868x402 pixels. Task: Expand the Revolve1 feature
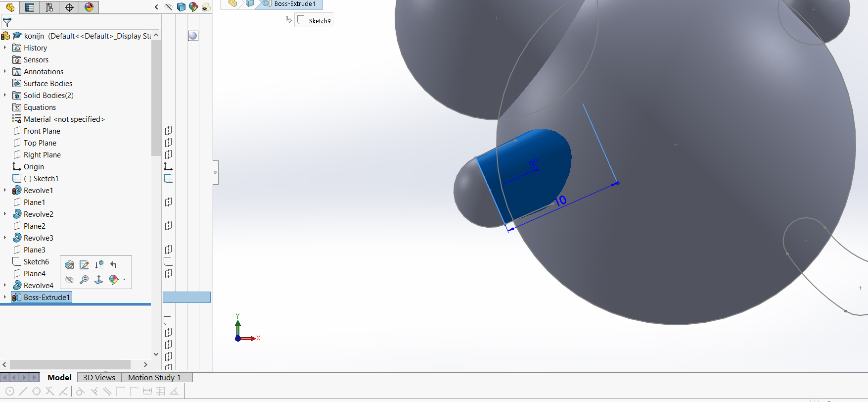click(x=5, y=190)
